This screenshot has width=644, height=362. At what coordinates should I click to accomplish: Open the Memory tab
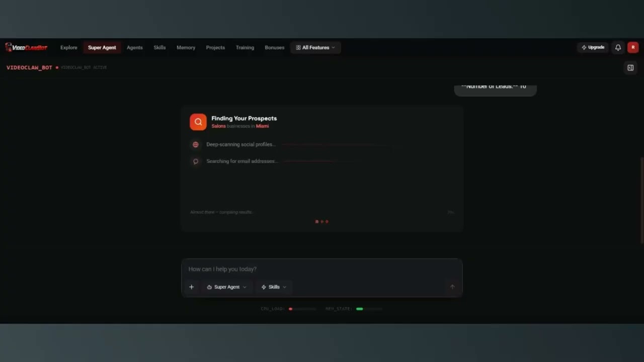[186, 47]
